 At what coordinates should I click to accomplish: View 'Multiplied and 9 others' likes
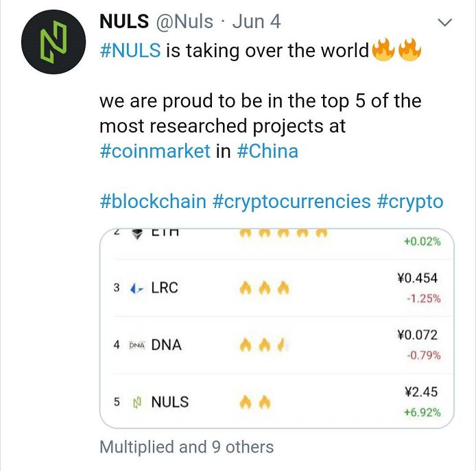187,447
